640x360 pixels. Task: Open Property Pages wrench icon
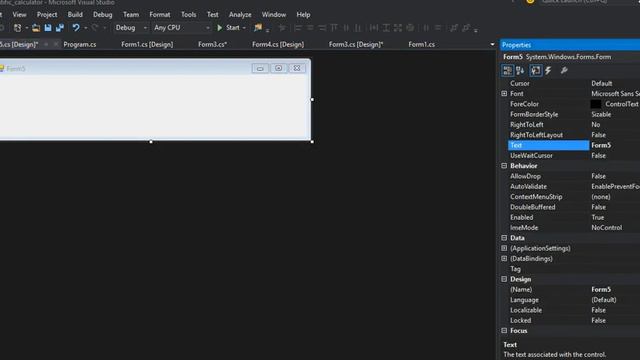tap(564, 71)
